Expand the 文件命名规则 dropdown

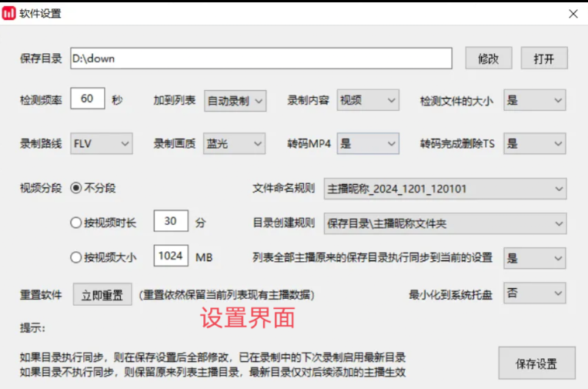pyautogui.click(x=445, y=188)
